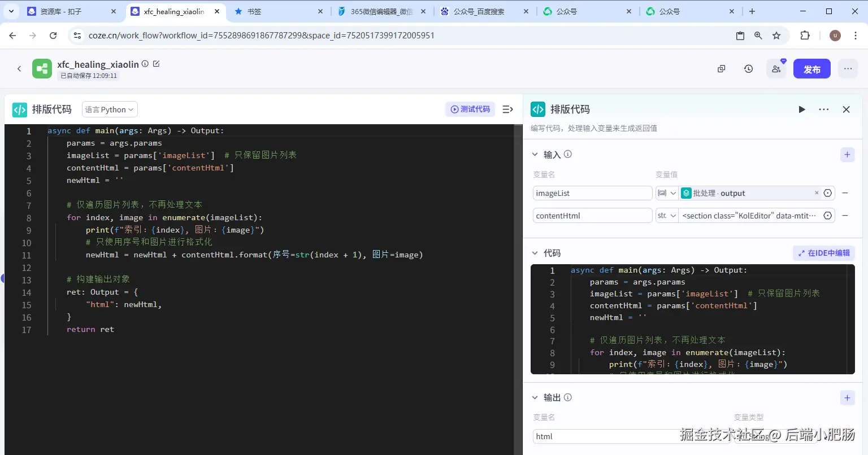Add a new input variable

tap(847, 155)
